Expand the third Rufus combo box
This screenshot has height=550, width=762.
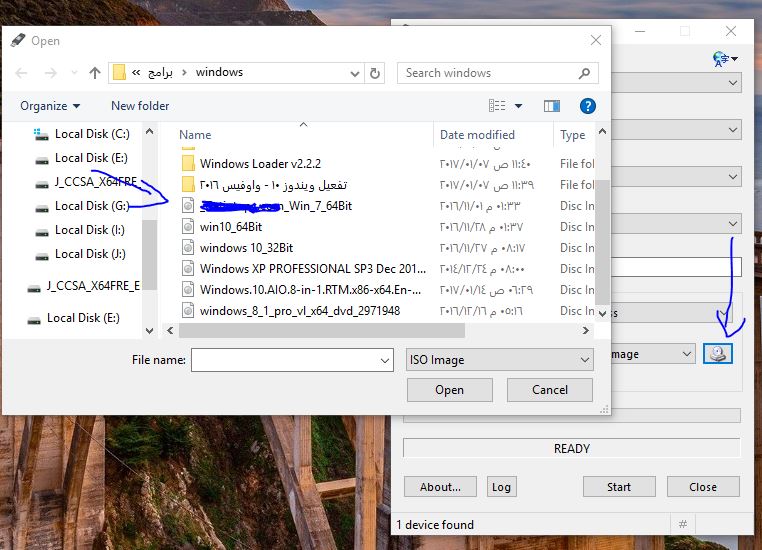pos(733,177)
